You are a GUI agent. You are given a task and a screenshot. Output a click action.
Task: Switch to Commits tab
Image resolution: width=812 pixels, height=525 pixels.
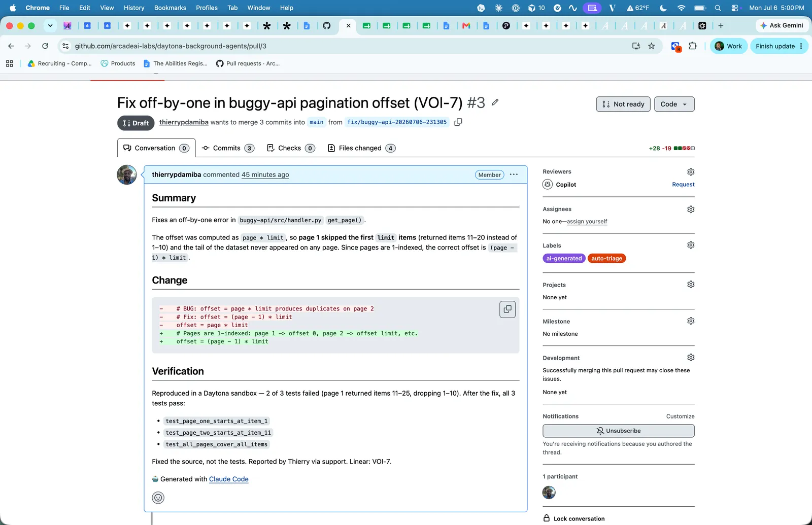(228, 148)
